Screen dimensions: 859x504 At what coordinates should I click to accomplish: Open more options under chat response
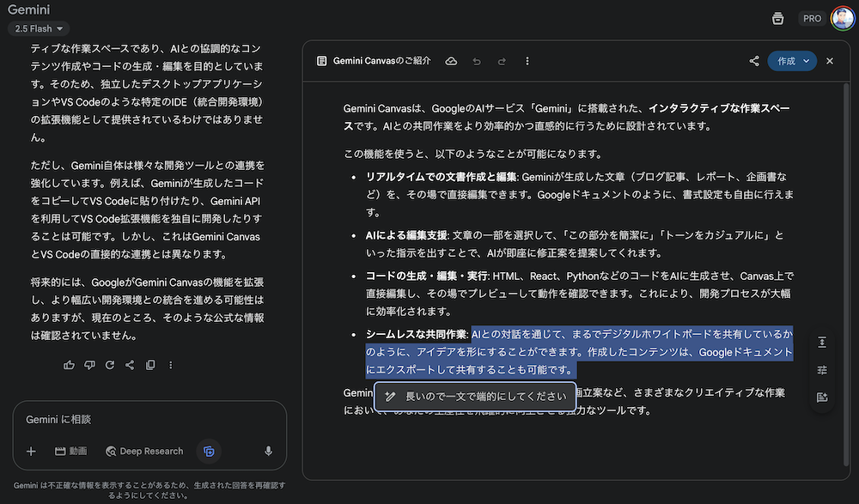coord(170,365)
